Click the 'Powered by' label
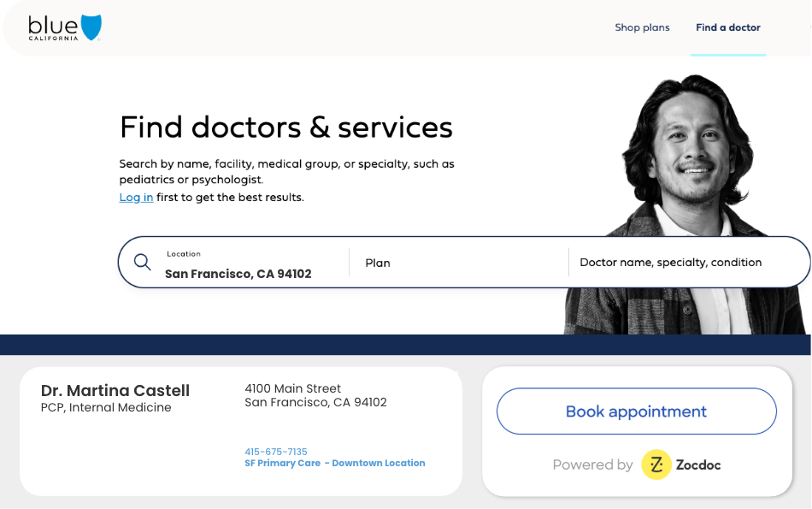812x509 pixels. pyautogui.click(x=592, y=465)
